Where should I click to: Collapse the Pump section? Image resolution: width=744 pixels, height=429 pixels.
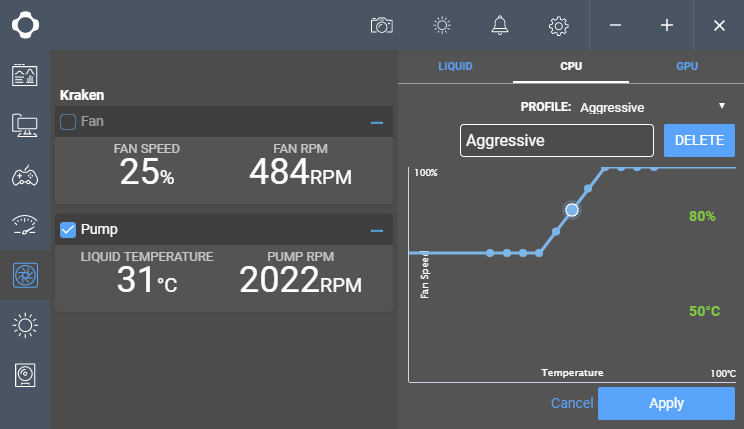click(377, 230)
